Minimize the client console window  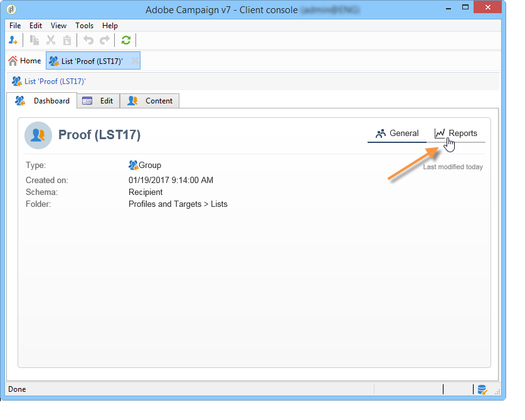click(448, 8)
